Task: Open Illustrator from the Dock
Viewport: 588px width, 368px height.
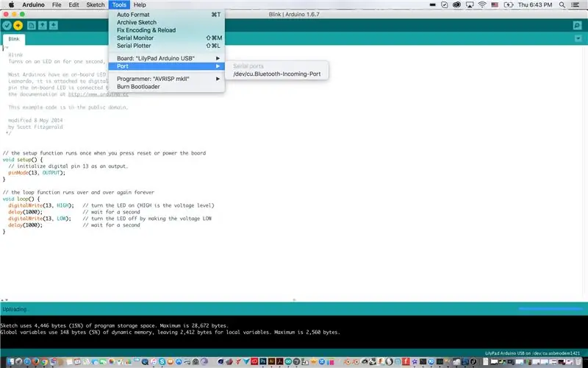Action: [271, 361]
